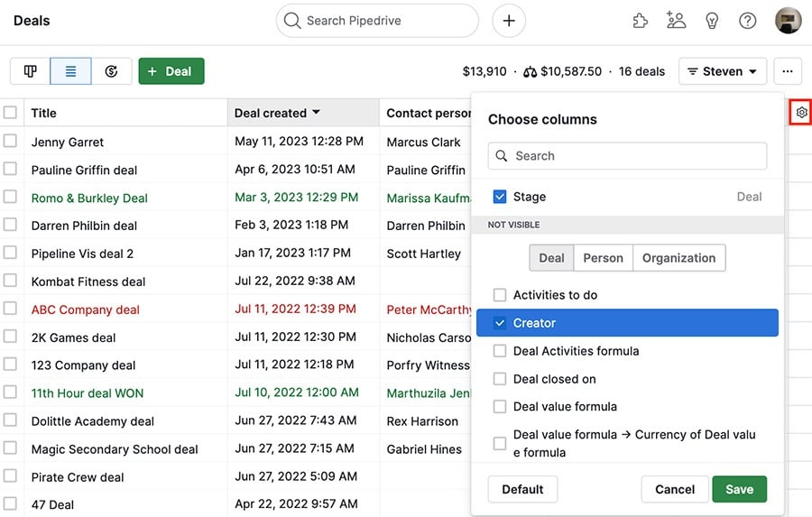The height and width of the screenshot is (517, 812).
Task: Uncheck the Stage column checkbox
Action: 500,197
